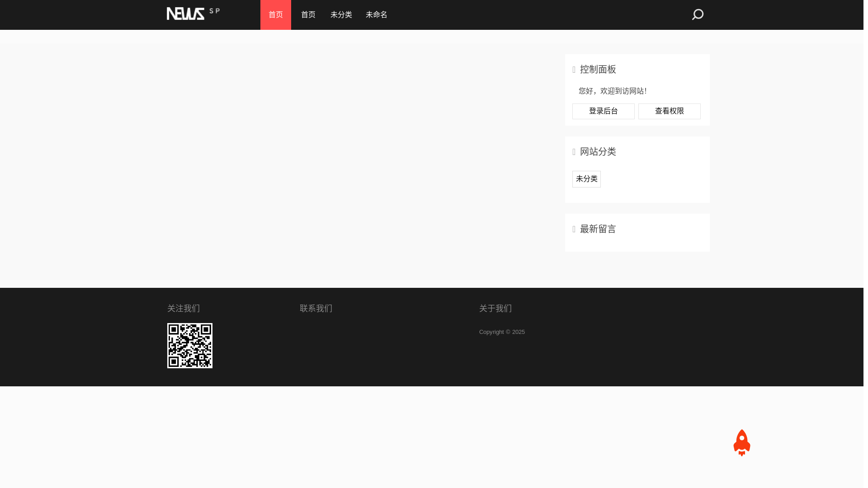Click the 查看权限 button

(x=670, y=111)
